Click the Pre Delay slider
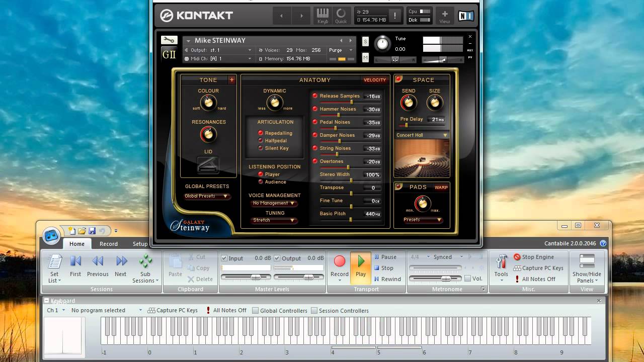The height and width of the screenshot is (362, 644). [423, 125]
